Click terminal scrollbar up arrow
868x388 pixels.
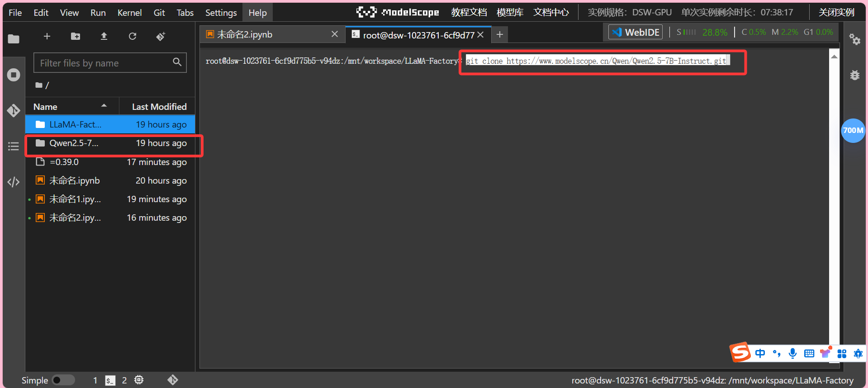pyautogui.click(x=834, y=57)
